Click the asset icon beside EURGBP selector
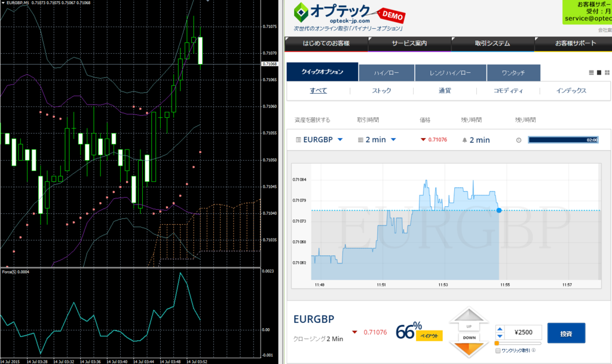Viewport: 612px width, 364px height. pos(298,140)
